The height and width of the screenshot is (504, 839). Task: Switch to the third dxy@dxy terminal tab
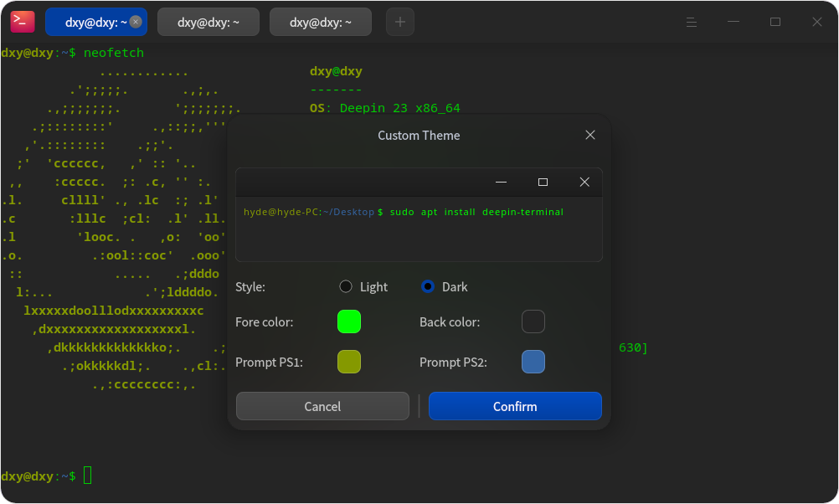click(x=320, y=21)
